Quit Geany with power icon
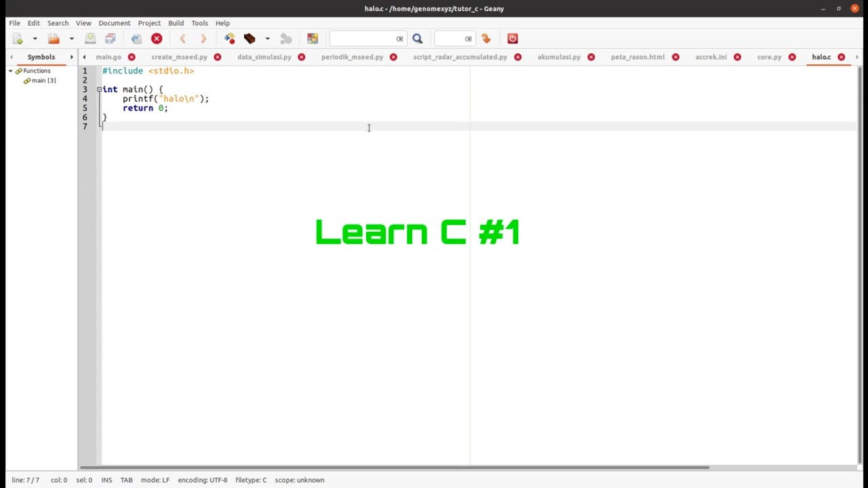 point(513,39)
